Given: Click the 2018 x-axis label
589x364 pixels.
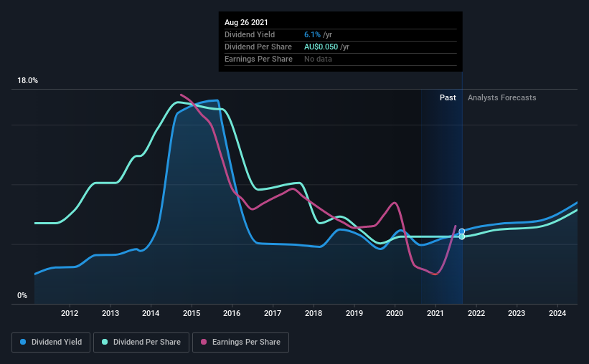Looking at the screenshot, I should (314, 313).
